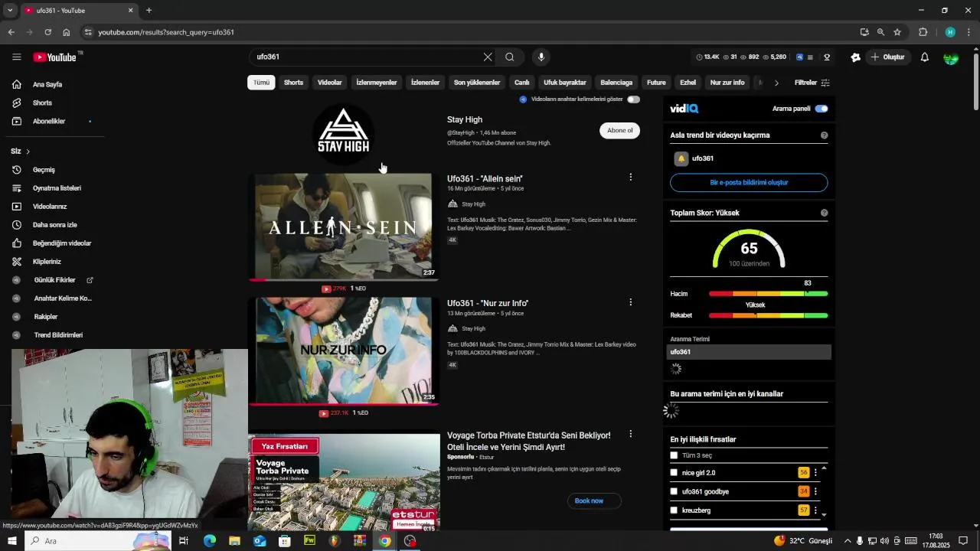This screenshot has width=980, height=551.
Task: Open Adobe Fireworks from the taskbar
Action: coord(309,541)
